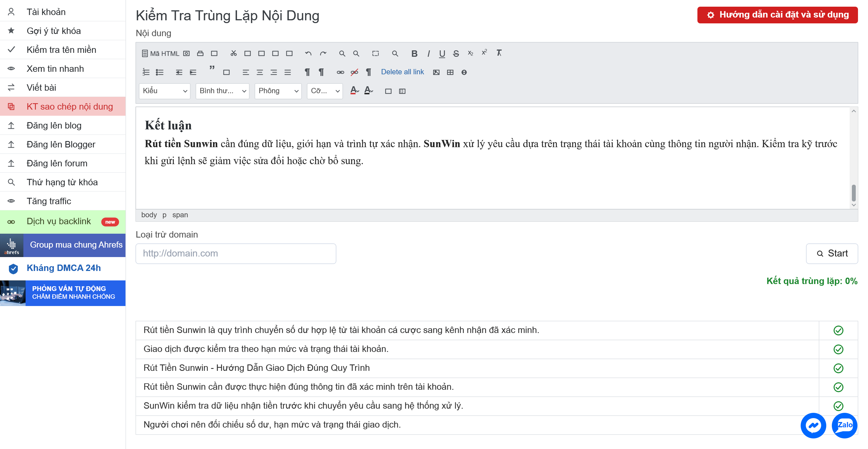Open the Cỡ... font size dropdown

[325, 91]
